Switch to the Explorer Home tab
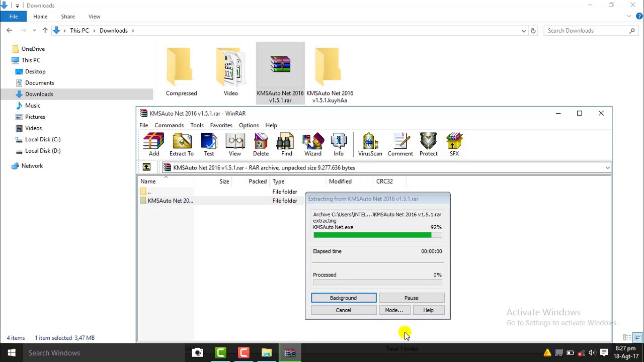This screenshot has width=644, height=362. tap(40, 17)
